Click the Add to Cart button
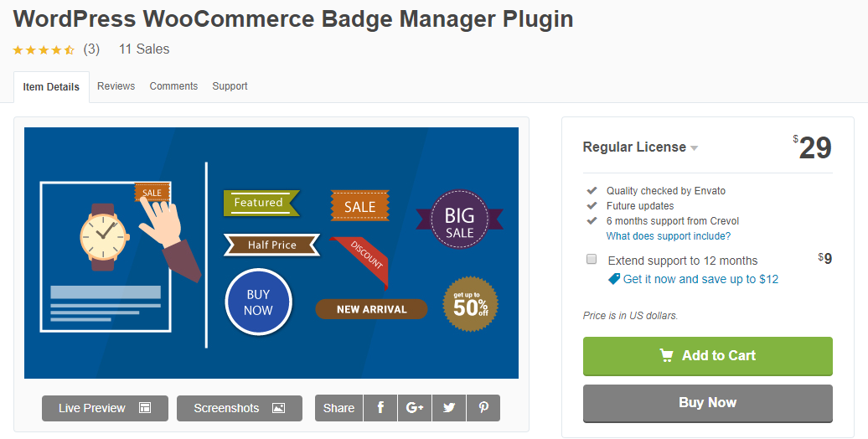 click(x=707, y=356)
